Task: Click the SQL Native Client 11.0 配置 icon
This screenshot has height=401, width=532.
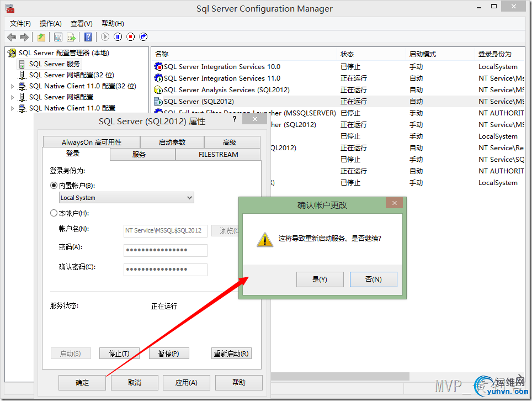Action: pos(22,108)
